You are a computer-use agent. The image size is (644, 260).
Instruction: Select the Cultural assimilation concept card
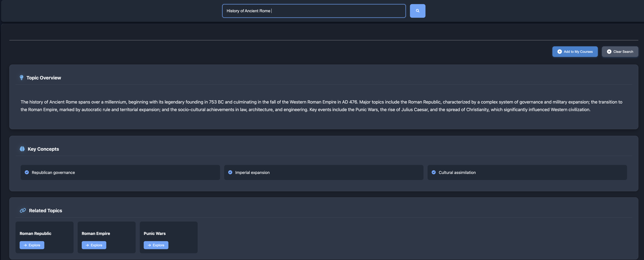coord(527,172)
